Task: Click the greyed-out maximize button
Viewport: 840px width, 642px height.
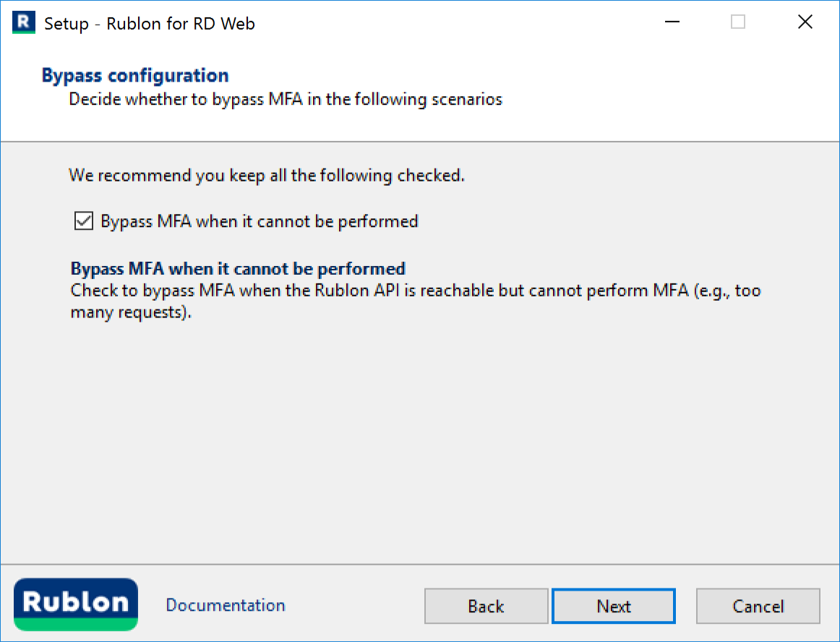Action: pyautogui.click(x=737, y=22)
